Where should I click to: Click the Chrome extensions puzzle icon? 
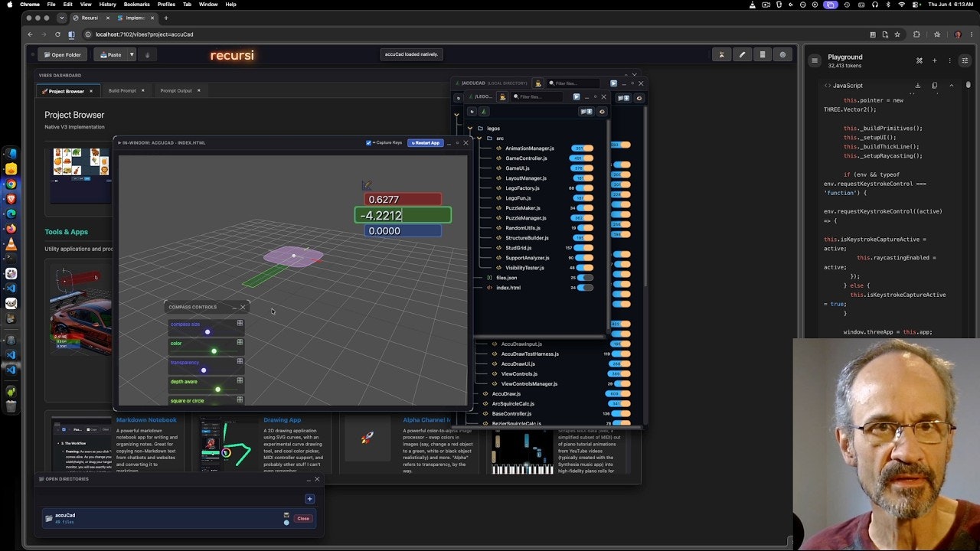point(916,34)
